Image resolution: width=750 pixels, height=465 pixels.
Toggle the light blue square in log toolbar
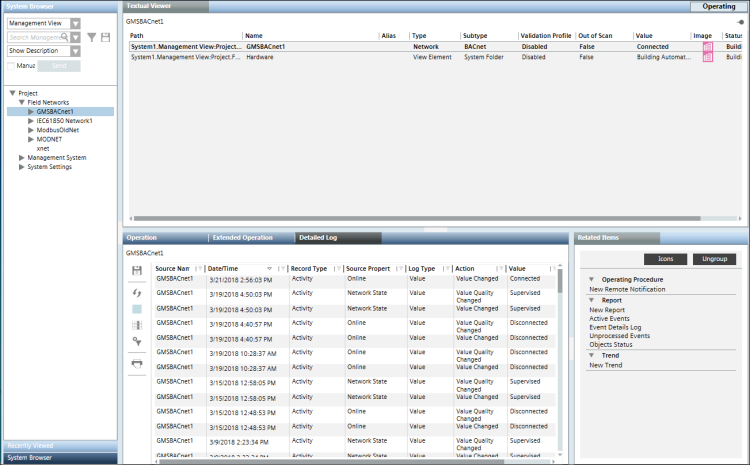(137, 309)
